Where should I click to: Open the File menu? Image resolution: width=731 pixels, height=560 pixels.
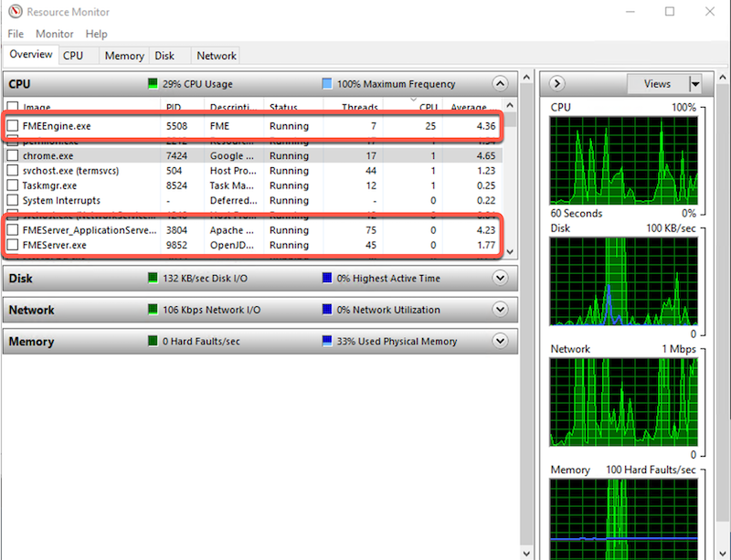(16, 34)
